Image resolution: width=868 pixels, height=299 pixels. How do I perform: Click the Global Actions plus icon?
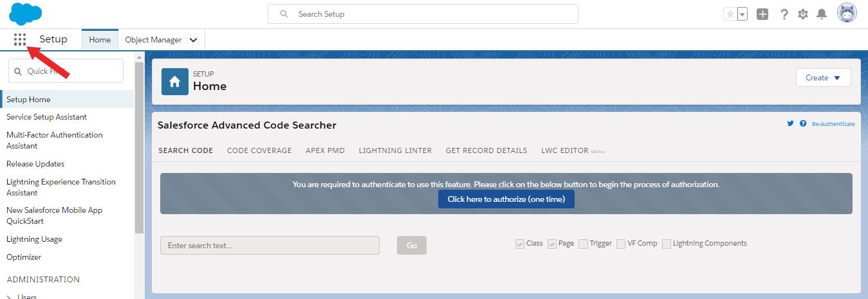pos(762,14)
